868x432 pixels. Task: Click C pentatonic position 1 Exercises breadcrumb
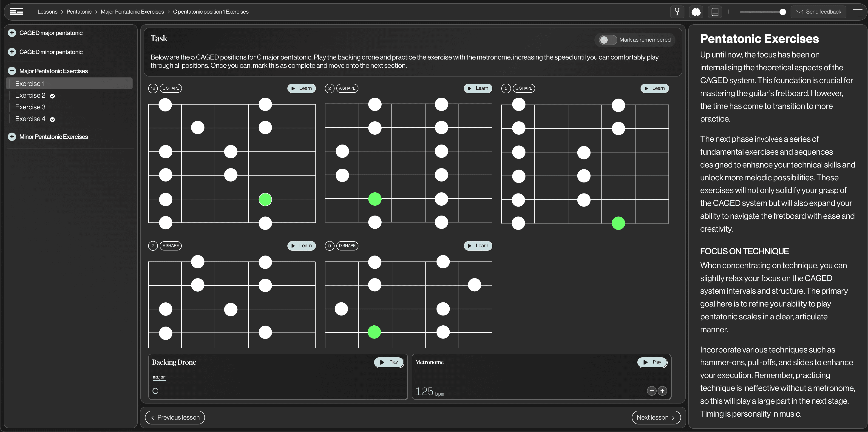[211, 12]
